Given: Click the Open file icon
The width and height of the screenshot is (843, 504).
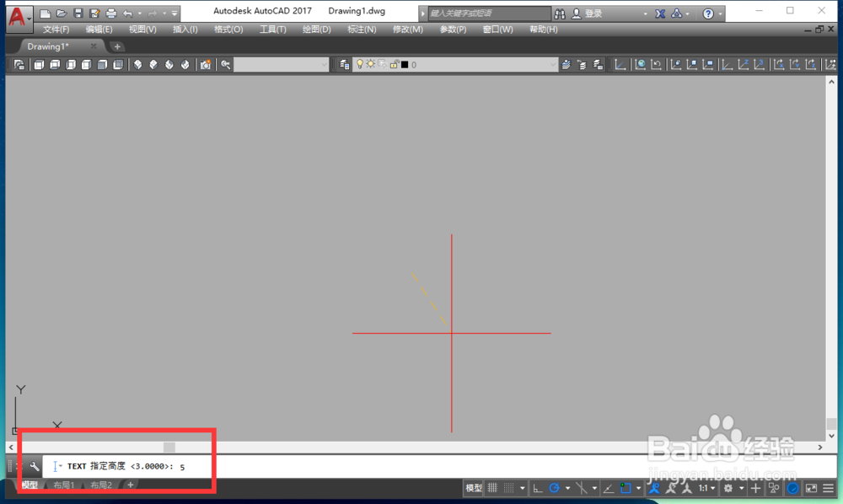Looking at the screenshot, I should click(62, 13).
